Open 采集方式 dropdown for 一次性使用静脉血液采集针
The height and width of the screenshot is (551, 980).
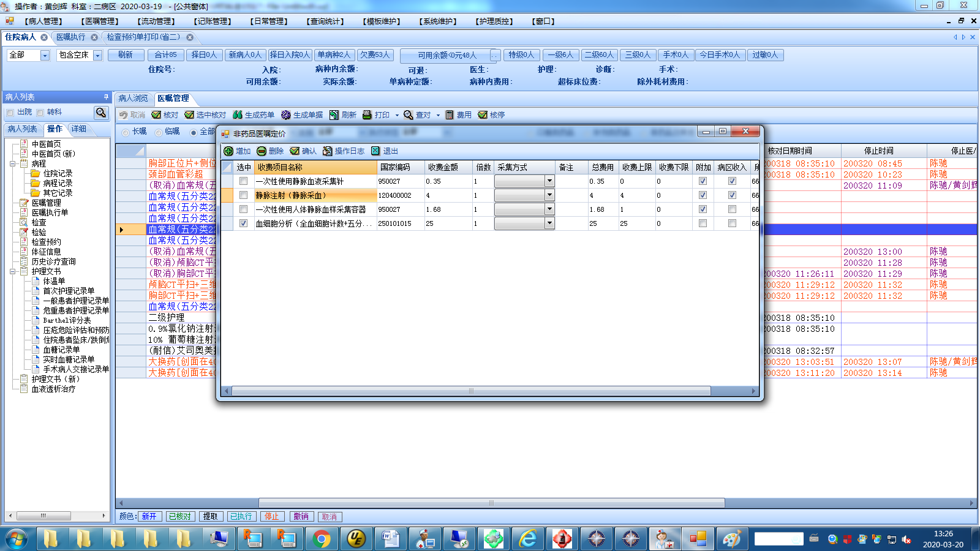[x=549, y=181]
